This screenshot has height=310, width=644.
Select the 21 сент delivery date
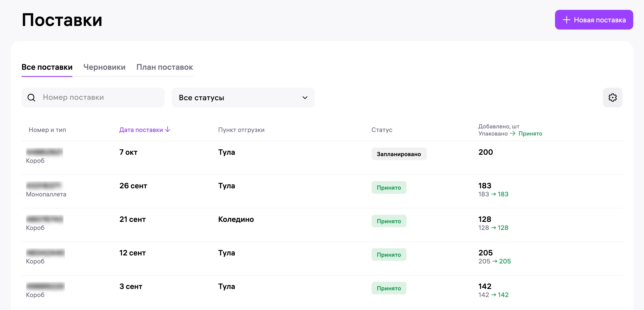click(133, 219)
